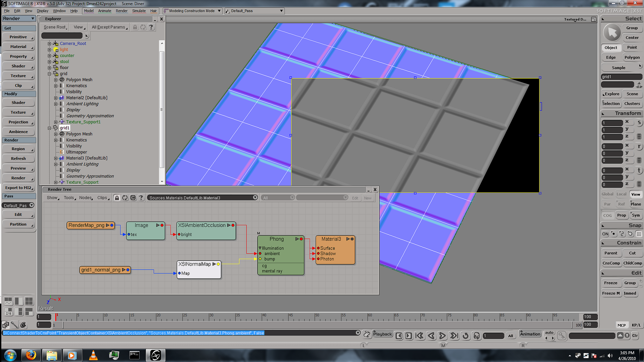This screenshot has width=644, height=362.
Task: Expand Material2 [DefaultLib] node
Action: pyautogui.click(x=56, y=98)
